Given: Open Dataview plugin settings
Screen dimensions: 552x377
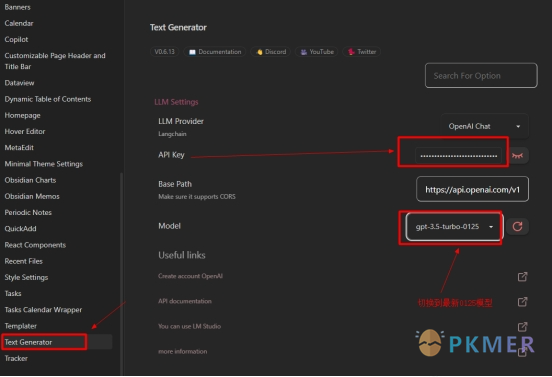Looking at the screenshot, I should click(19, 83).
